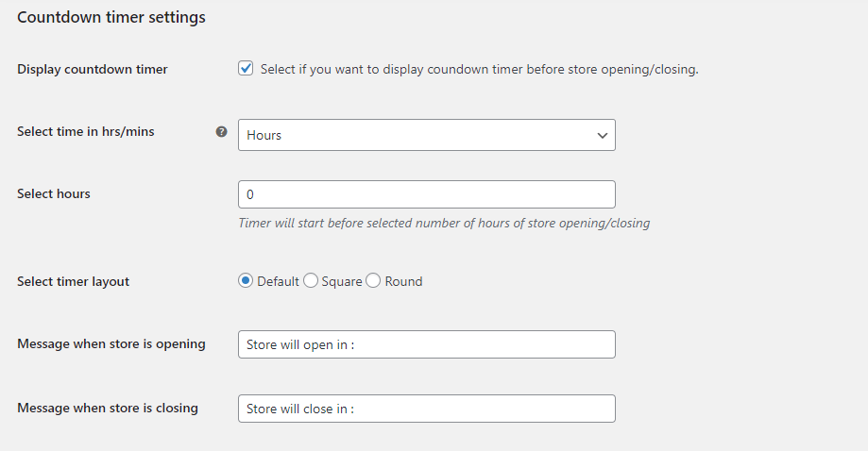The height and width of the screenshot is (451, 868).
Task: Click the 'Display countdown timer' label
Action: [93, 69]
